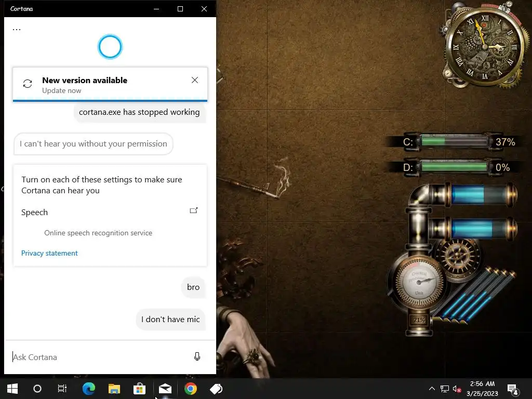532x399 pixels.
Task: Open File Explorer from the taskbar
Action: (x=114, y=389)
